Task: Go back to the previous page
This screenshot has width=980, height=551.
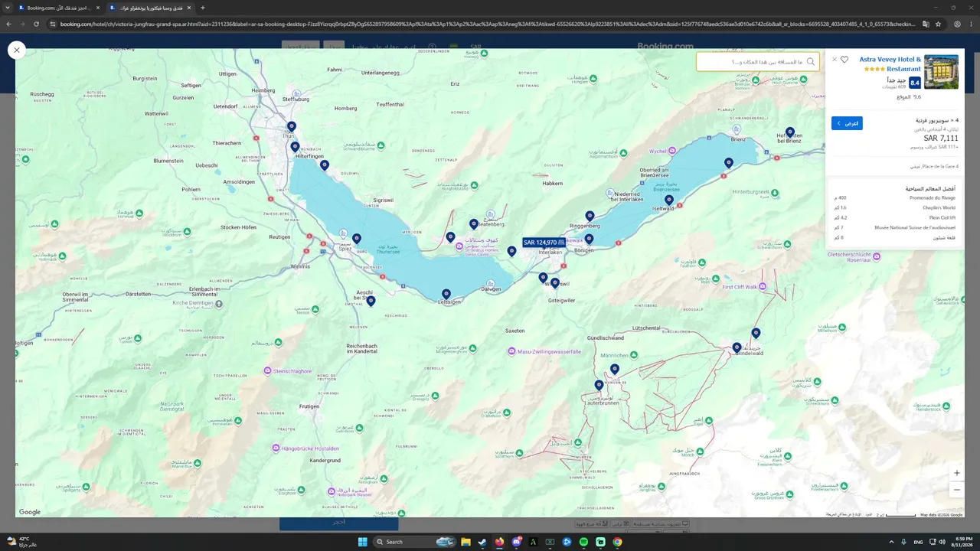Action: point(8,24)
